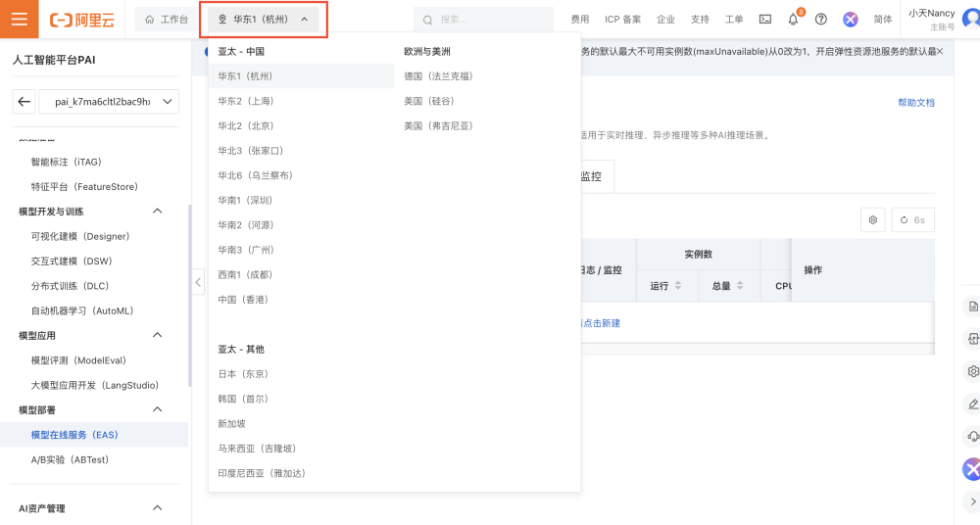Viewport: 980px width, 525px height.
Task: Open the hamburger main menu
Action: click(20, 19)
